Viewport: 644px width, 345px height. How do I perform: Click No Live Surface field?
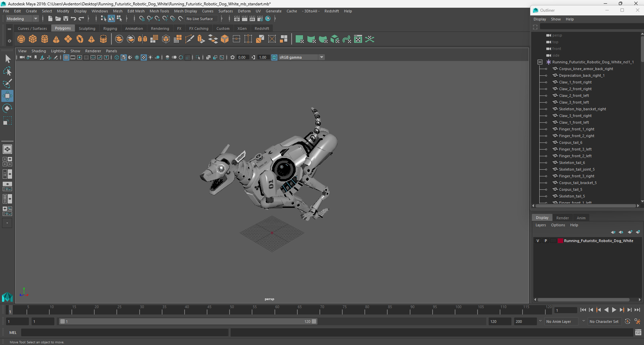coord(202,19)
